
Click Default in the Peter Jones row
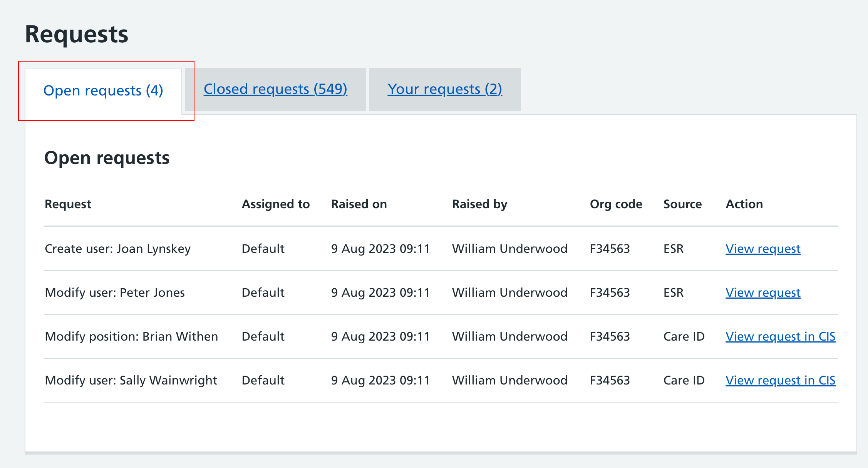coord(263,293)
